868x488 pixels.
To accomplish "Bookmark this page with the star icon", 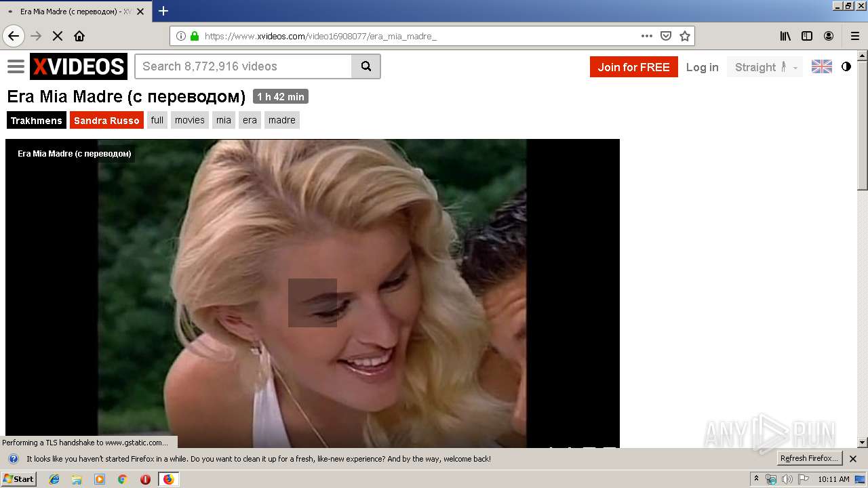I will 685,36.
